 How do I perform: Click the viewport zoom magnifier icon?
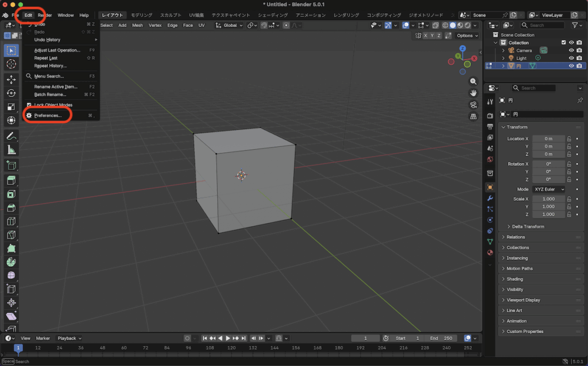(x=473, y=81)
